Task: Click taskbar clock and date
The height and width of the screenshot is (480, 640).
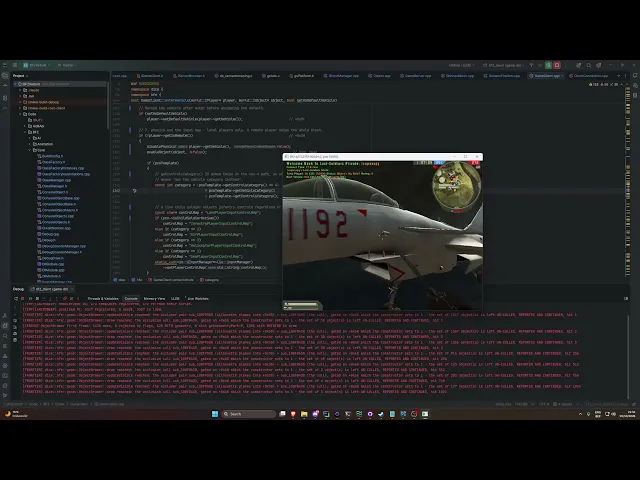Action: click(627, 414)
